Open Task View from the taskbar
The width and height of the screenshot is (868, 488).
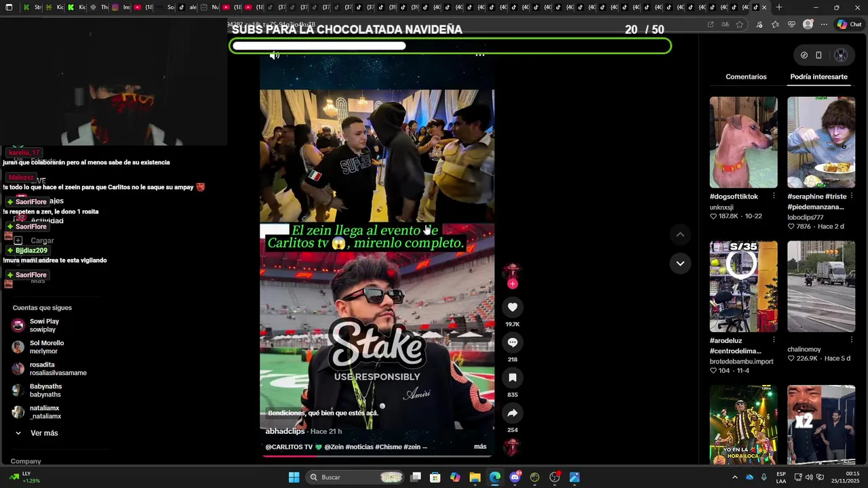416,477
